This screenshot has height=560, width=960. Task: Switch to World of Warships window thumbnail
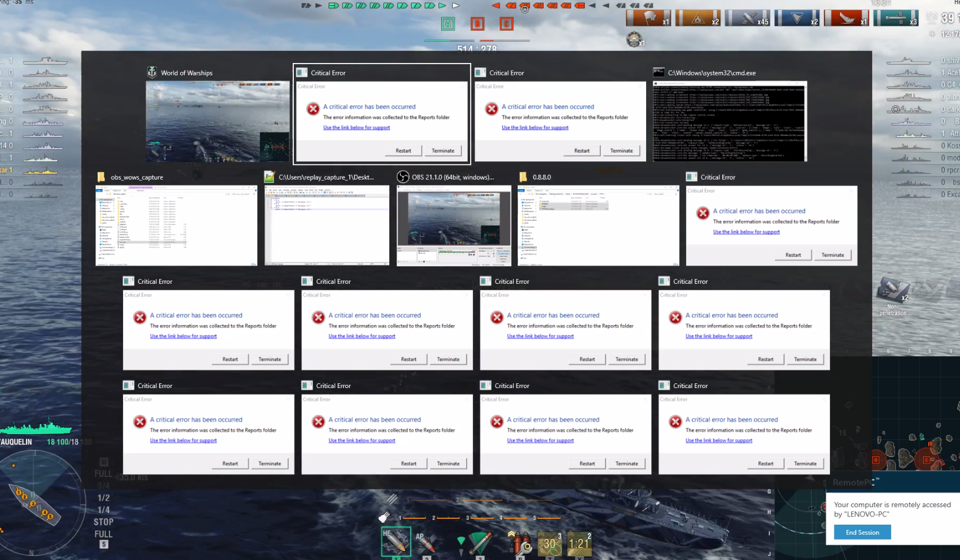[x=217, y=121]
